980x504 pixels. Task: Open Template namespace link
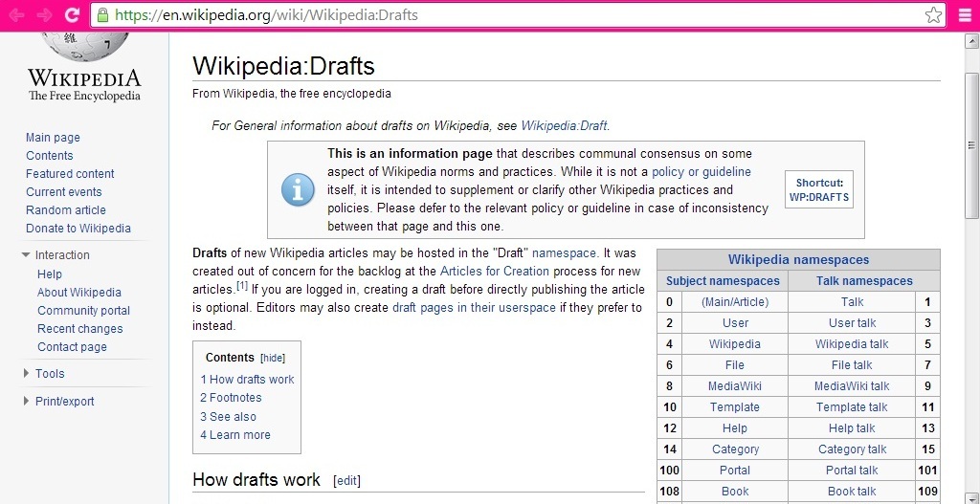coord(735,407)
